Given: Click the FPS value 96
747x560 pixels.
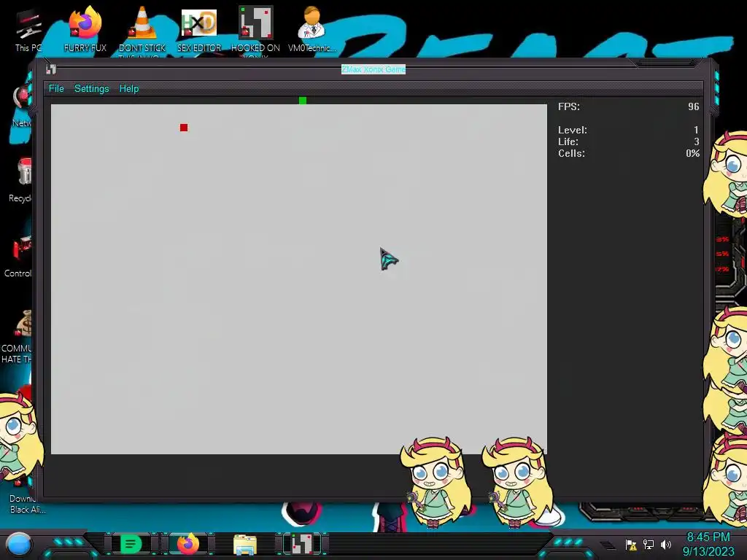Looking at the screenshot, I should tap(694, 106).
